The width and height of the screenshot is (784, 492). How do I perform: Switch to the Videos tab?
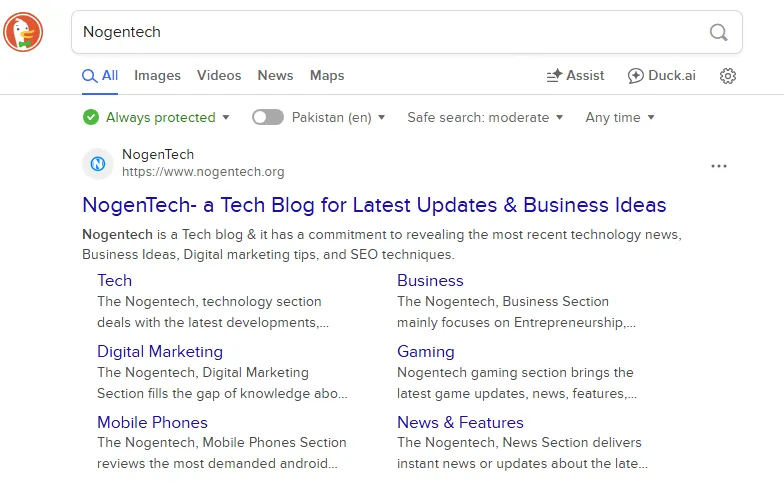point(219,76)
